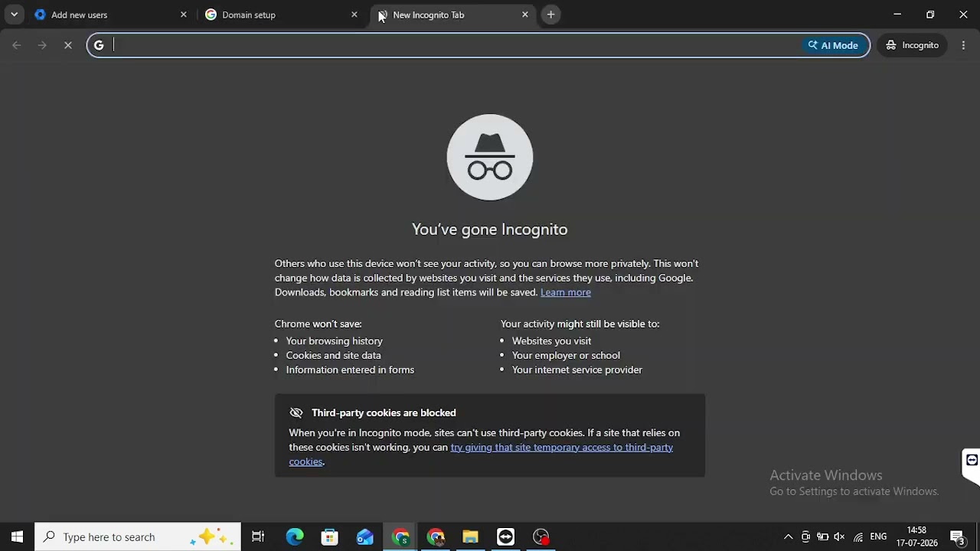The width and height of the screenshot is (980, 551).
Task: Restore down the Chrome window
Action: coord(930,15)
